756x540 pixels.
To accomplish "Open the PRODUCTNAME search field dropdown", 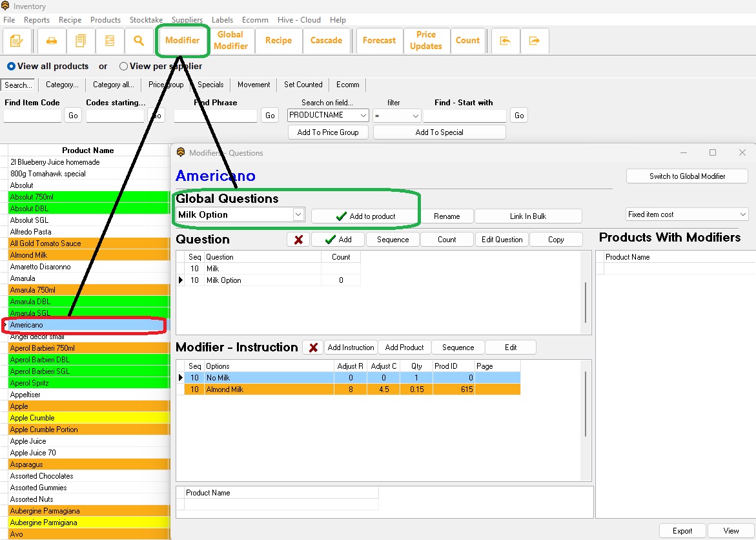I will pyautogui.click(x=363, y=115).
